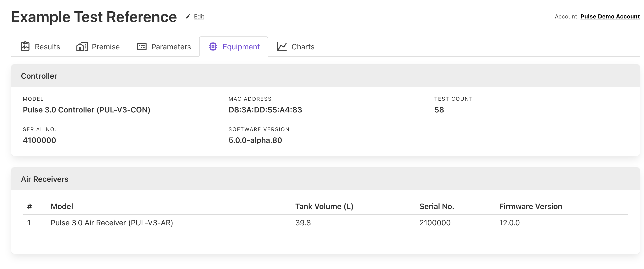This screenshot has width=644, height=269.
Task: Click the Example Test Reference heading
Action: [x=94, y=17]
